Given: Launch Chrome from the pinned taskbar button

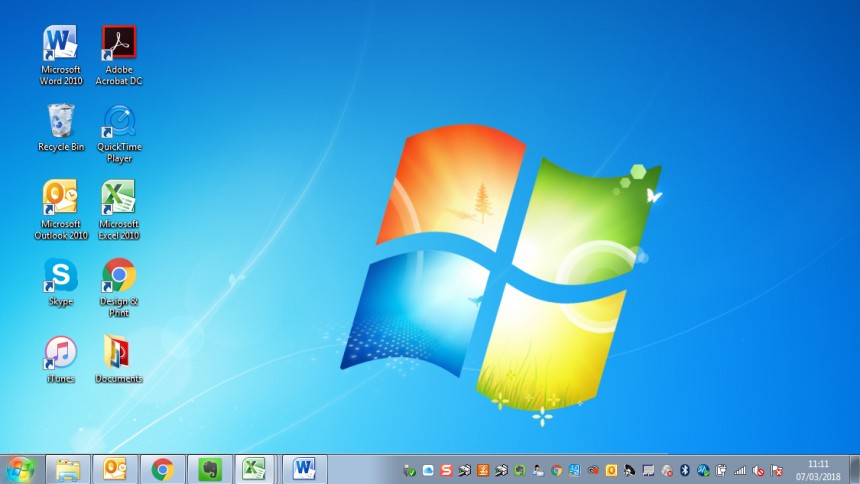Looking at the screenshot, I should coord(162,470).
